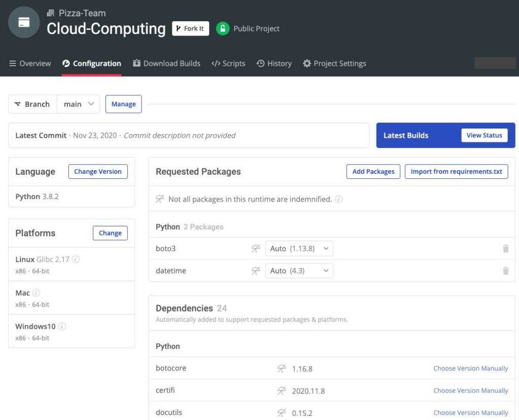This screenshot has height=420, width=519.
Task: Click the info icon beside Windows10 platform
Action: (x=61, y=326)
